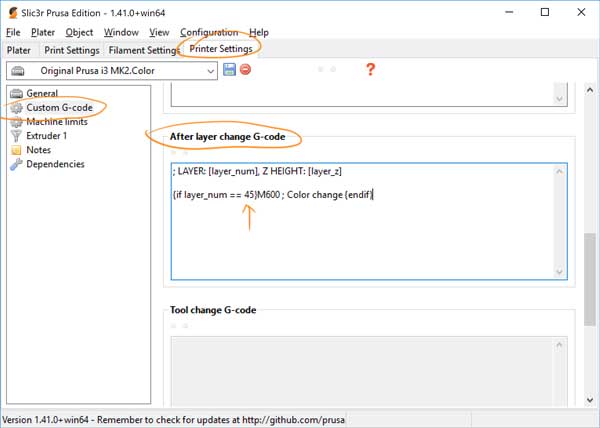Select Dependencies in the settings tree
The height and width of the screenshot is (428, 600).
pyautogui.click(x=55, y=164)
